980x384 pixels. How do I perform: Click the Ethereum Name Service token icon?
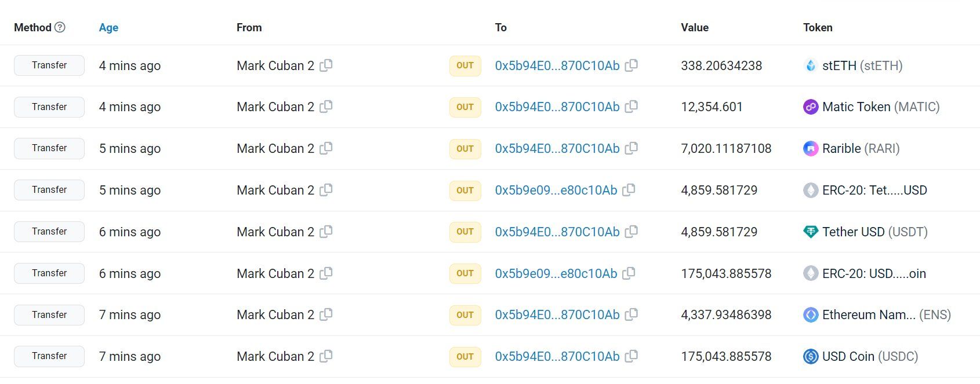(811, 315)
